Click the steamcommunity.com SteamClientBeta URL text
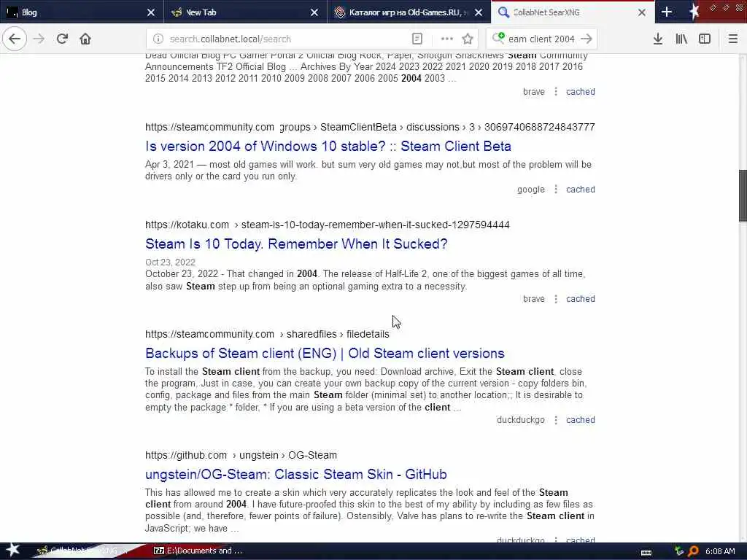Screen dimensions: 747x560 (370, 127)
